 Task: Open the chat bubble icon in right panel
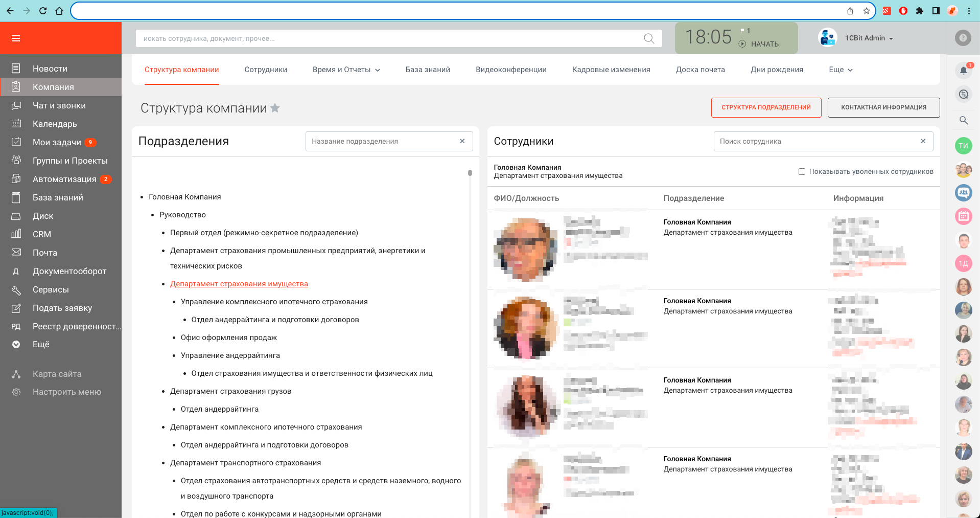click(964, 94)
